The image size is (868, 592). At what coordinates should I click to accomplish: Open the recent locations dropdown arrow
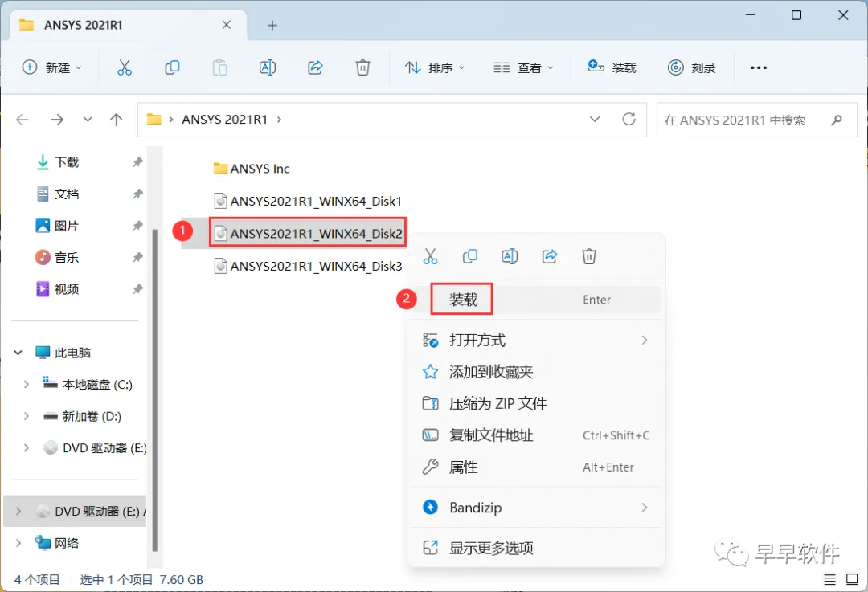point(88,120)
